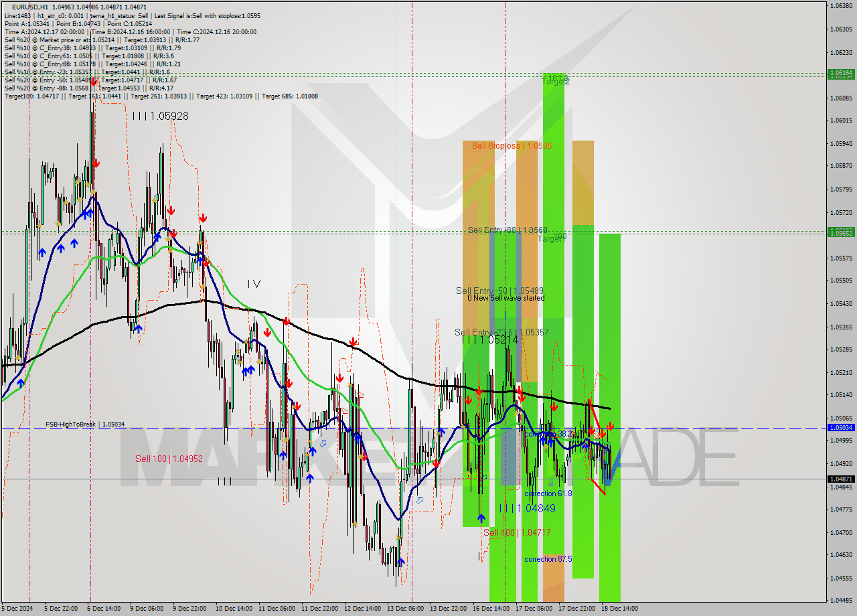Click the 'Sell %10 @ C_Entry38' line

92,48
